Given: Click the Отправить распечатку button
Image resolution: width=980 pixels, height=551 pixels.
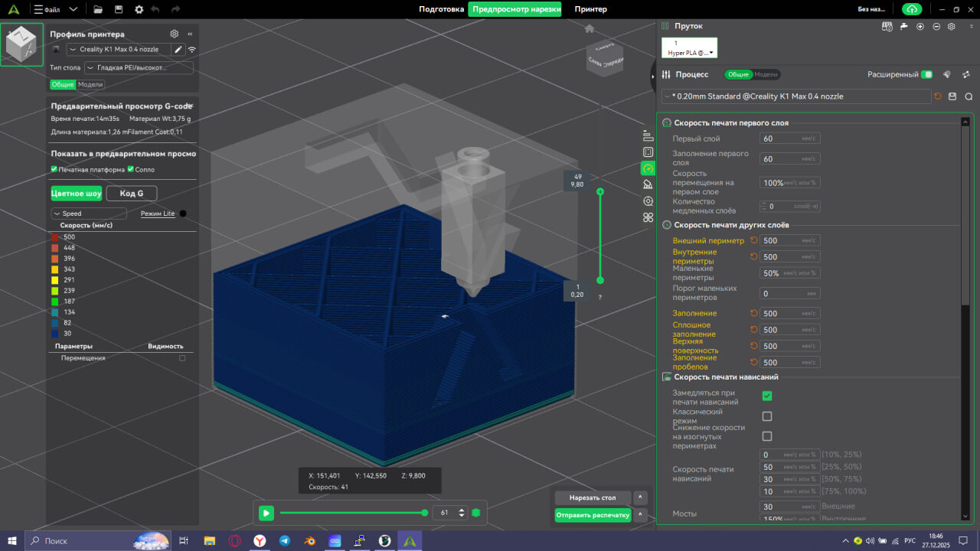Looking at the screenshot, I should (593, 515).
